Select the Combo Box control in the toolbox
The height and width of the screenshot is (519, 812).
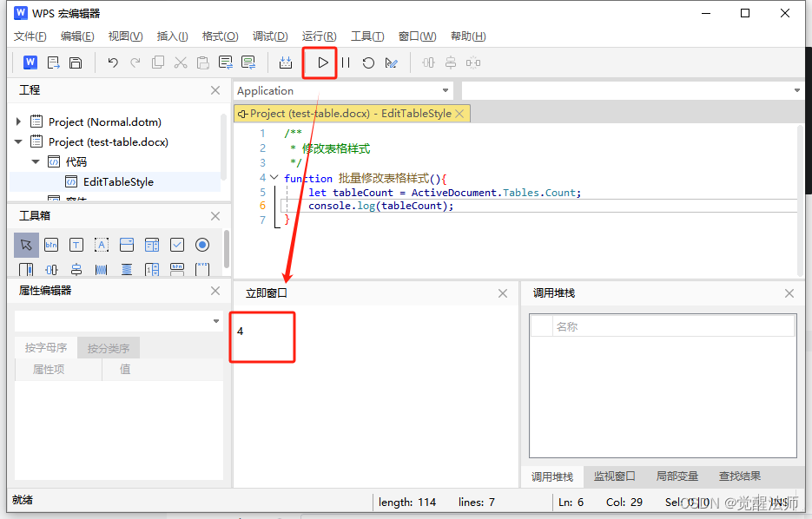[126, 245]
